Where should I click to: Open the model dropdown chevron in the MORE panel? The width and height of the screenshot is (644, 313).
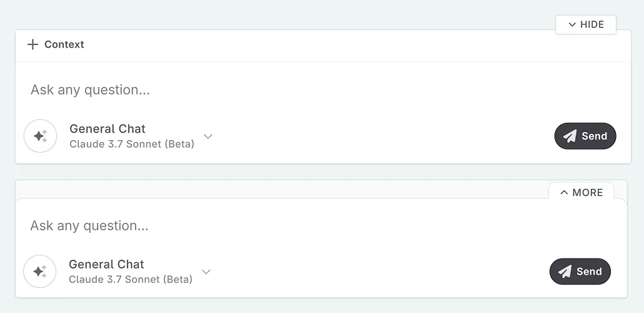[206, 272]
